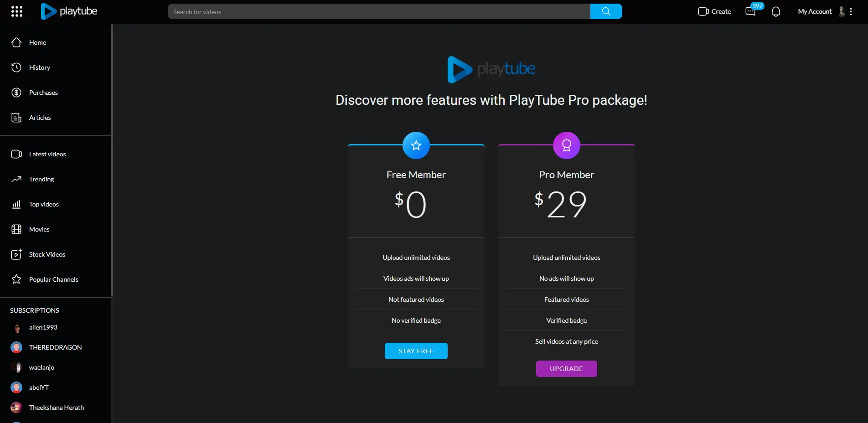Open the three-dot account options menu
This screenshot has height=423, width=868.
[851, 11]
